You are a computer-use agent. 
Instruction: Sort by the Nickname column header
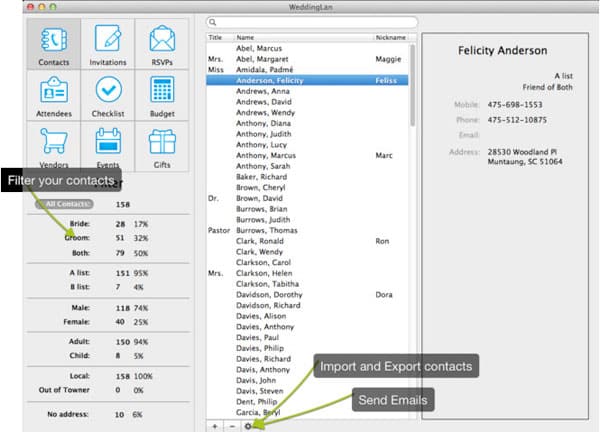click(391, 37)
